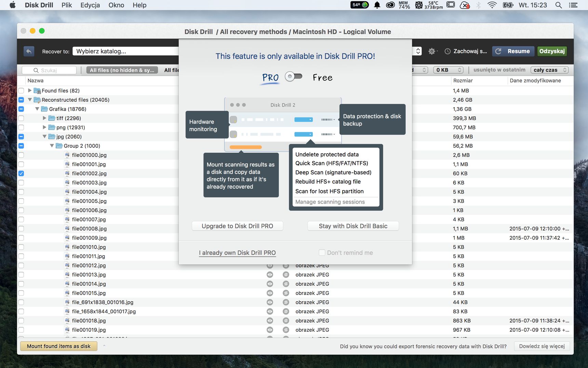Uncheck the file001002.jpg checkbox
Image resolution: width=588 pixels, height=368 pixels.
[21, 174]
